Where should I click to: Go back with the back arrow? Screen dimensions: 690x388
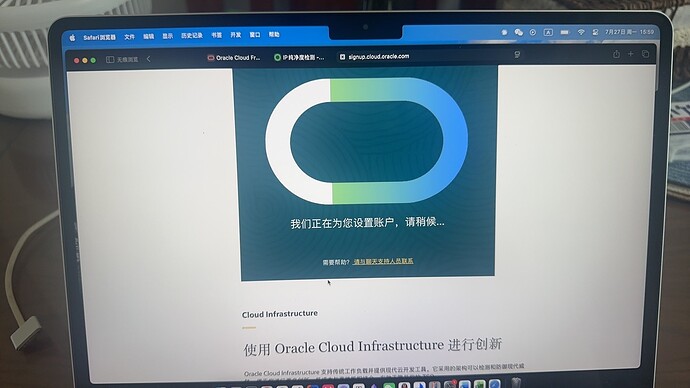(149, 59)
